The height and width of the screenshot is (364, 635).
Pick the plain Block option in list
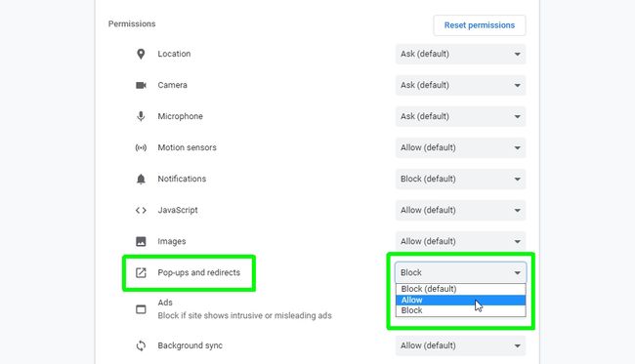click(x=460, y=310)
